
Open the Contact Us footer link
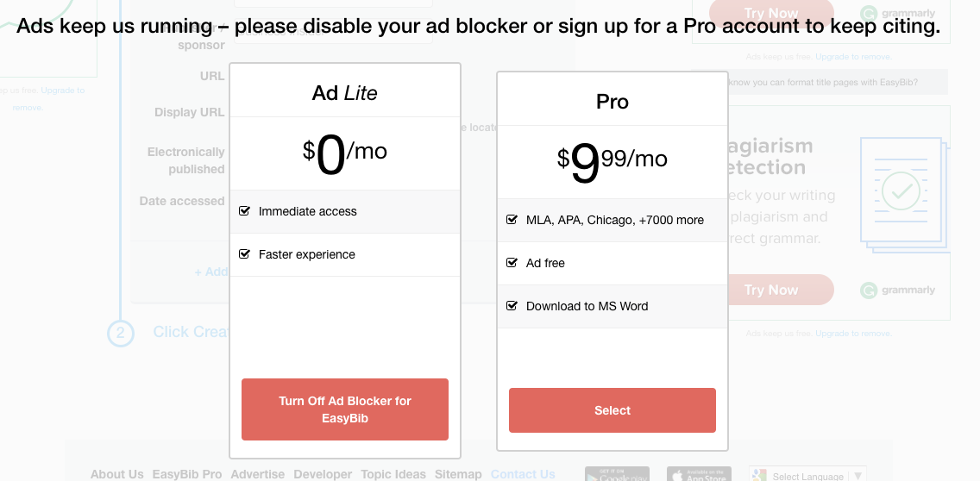tap(523, 474)
